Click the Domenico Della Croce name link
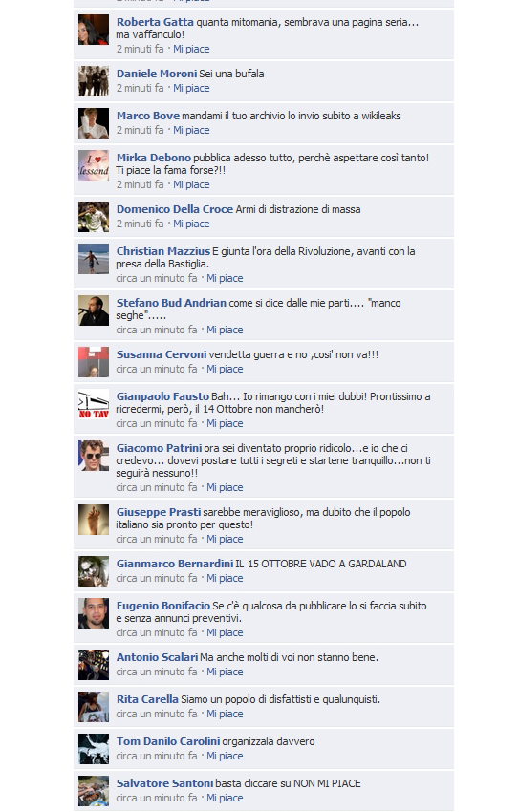The height and width of the screenshot is (812, 519). coord(175,209)
